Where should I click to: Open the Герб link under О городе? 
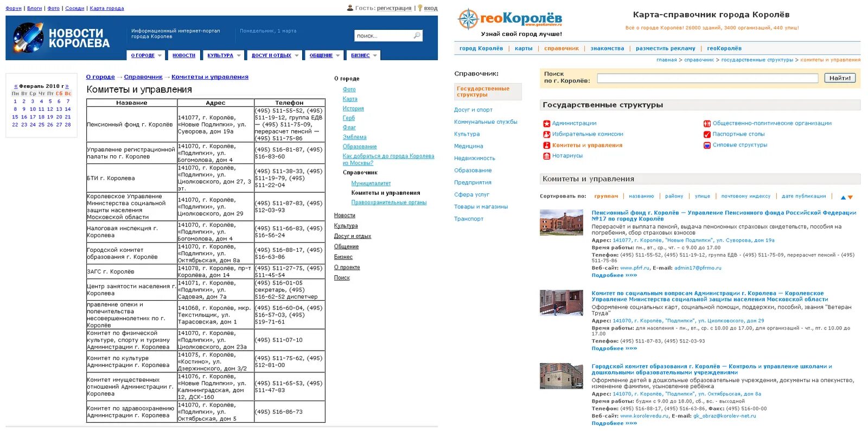[348, 118]
